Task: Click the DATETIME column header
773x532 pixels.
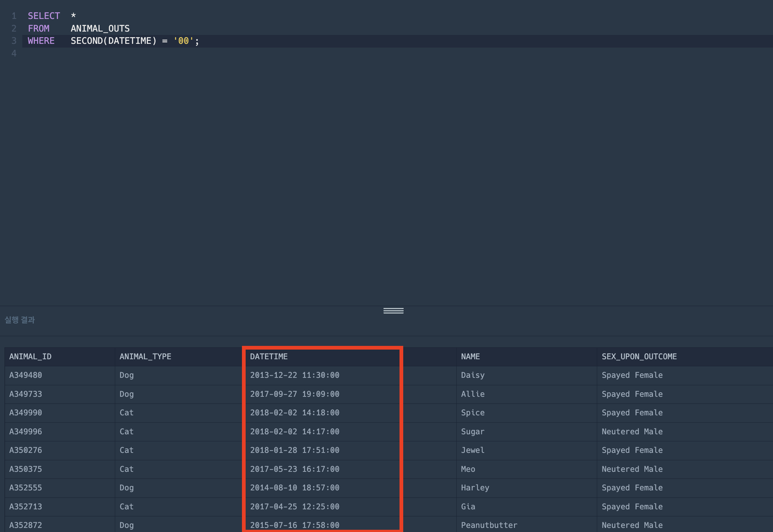Action: click(x=269, y=357)
